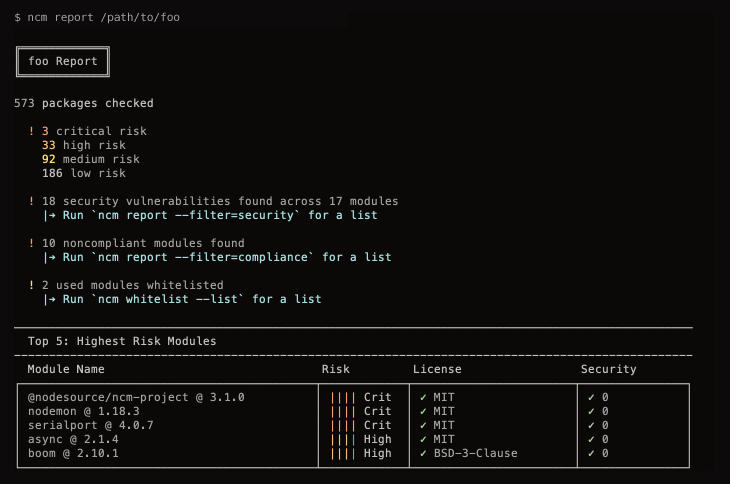The height and width of the screenshot is (484, 730).
Task: Click the License column header
Action: [x=437, y=369]
